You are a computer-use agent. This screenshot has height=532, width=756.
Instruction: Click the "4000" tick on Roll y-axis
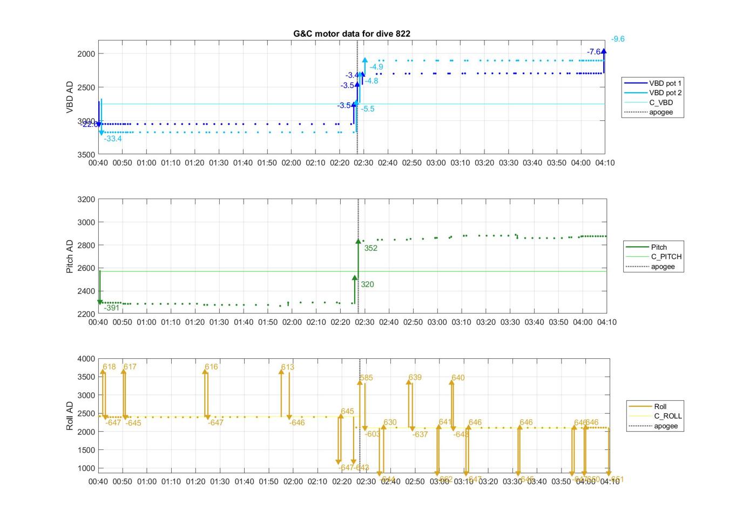click(86, 359)
